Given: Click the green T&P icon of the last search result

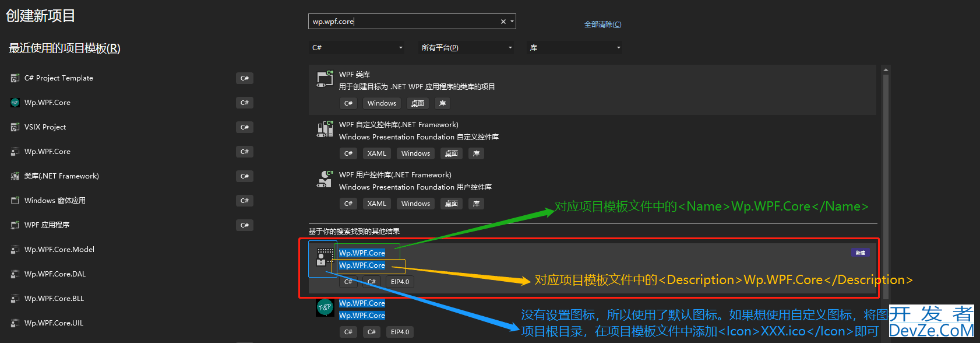Looking at the screenshot, I should [x=325, y=307].
